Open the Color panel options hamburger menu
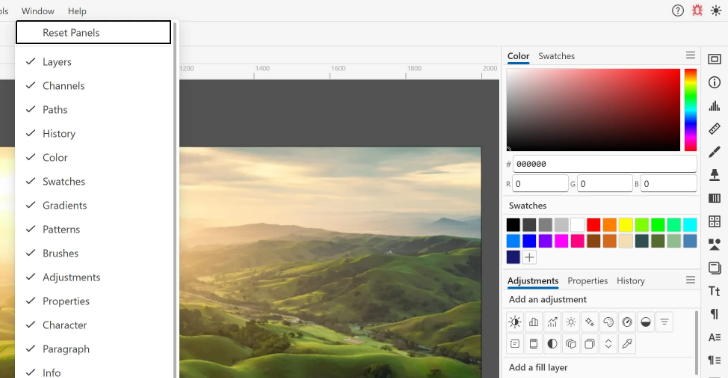 (690, 55)
